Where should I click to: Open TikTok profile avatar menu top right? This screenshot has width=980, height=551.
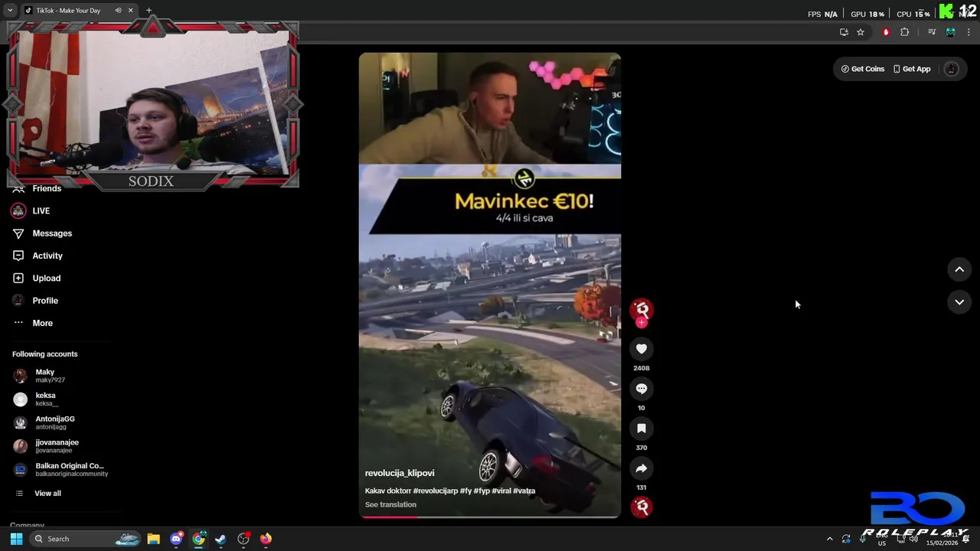[952, 69]
